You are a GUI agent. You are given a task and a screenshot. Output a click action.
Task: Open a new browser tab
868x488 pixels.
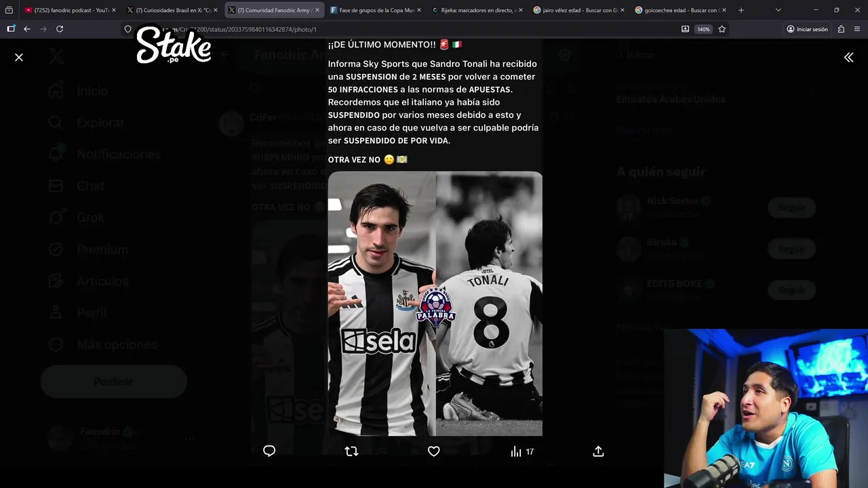(741, 10)
